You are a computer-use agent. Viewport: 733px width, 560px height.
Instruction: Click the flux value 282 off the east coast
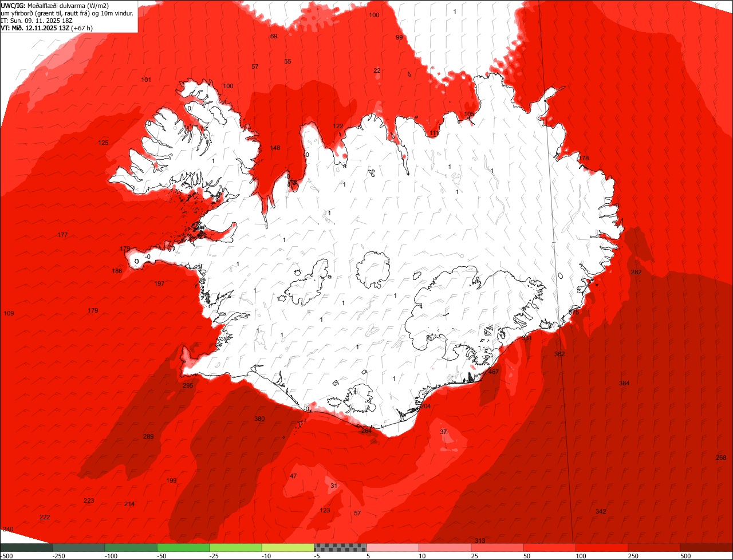pos(636,272)
